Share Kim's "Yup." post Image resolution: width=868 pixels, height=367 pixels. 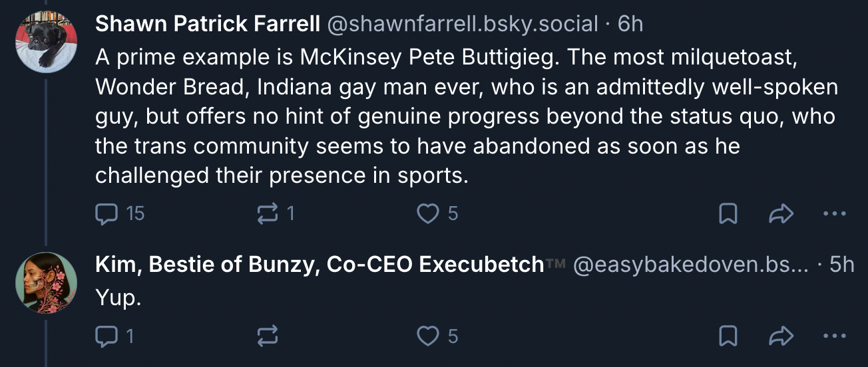780,337
